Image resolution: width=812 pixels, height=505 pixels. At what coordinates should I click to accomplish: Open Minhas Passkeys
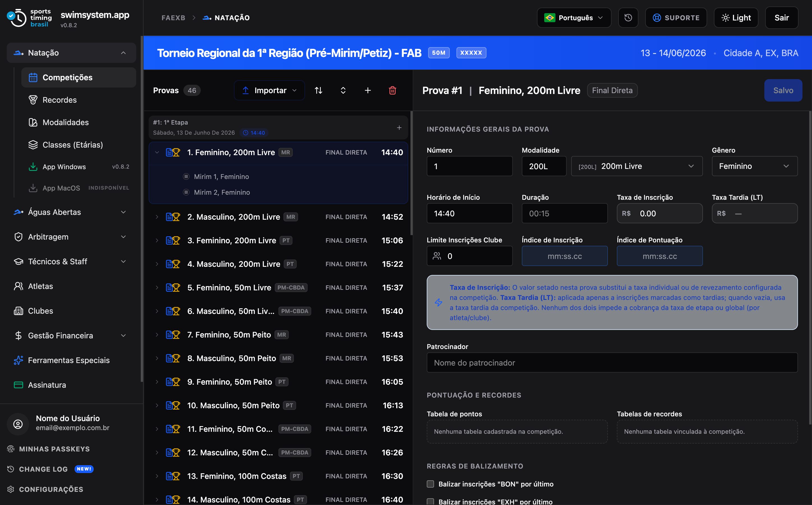point(49,449)
